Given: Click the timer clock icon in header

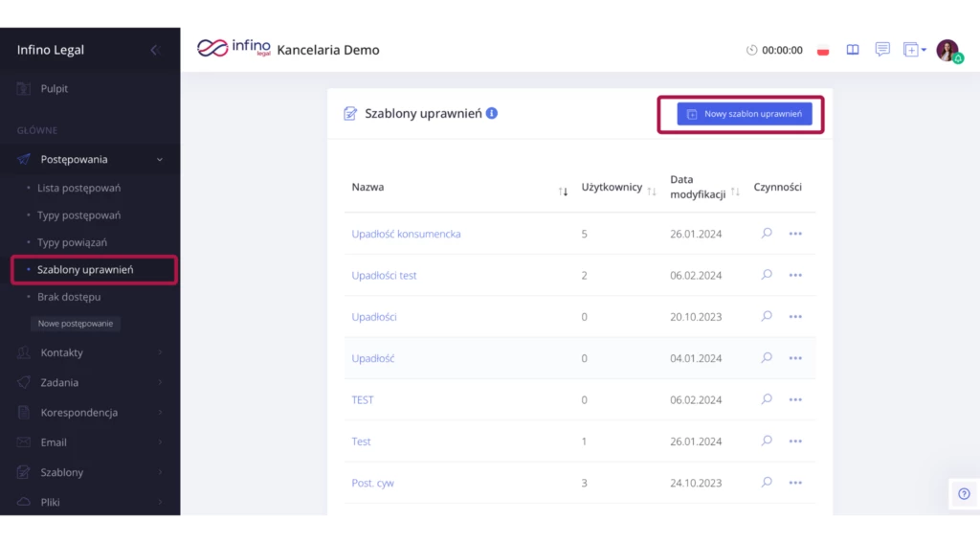Looking at the screenshot, I should 751,50.
